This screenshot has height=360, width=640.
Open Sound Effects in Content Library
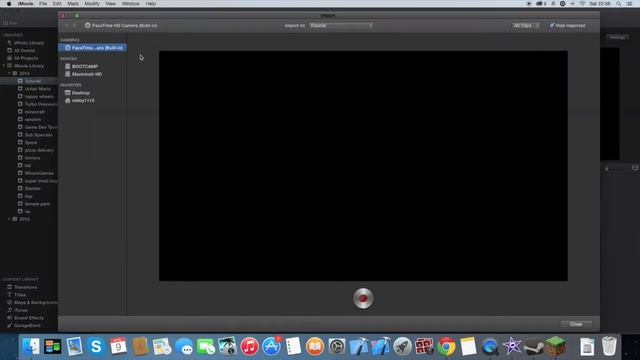pos(29,318)
